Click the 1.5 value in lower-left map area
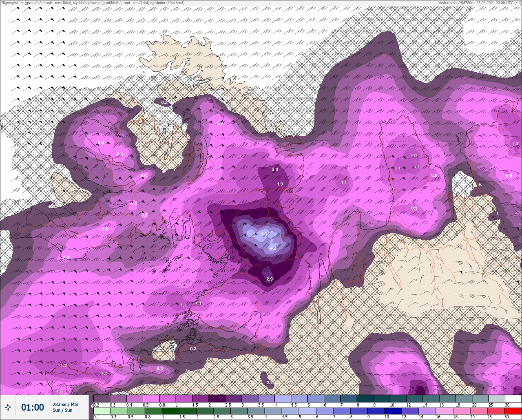The height and width of the screenshot is (420, 522). click(x=104, y=374)
